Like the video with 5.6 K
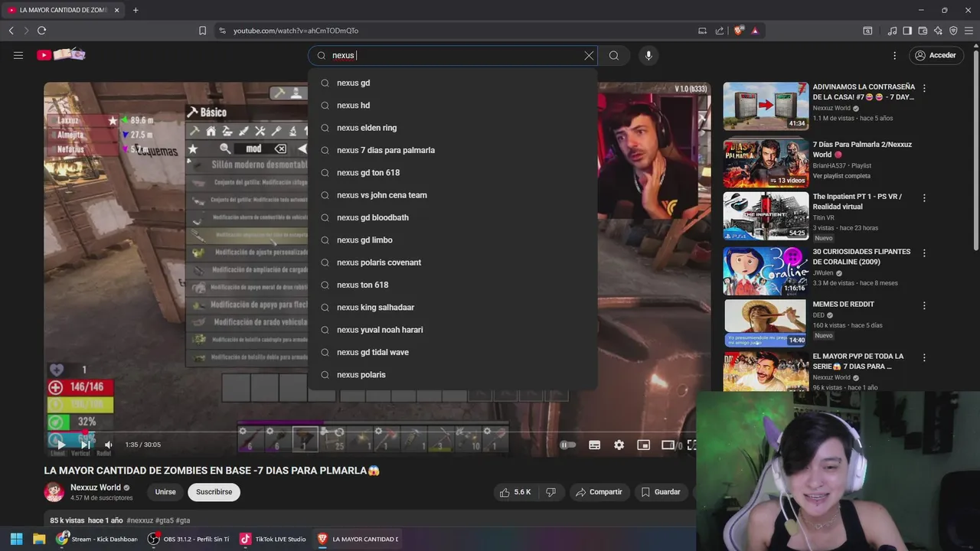Viewport: 980px width, 551px height. [515, 492]
